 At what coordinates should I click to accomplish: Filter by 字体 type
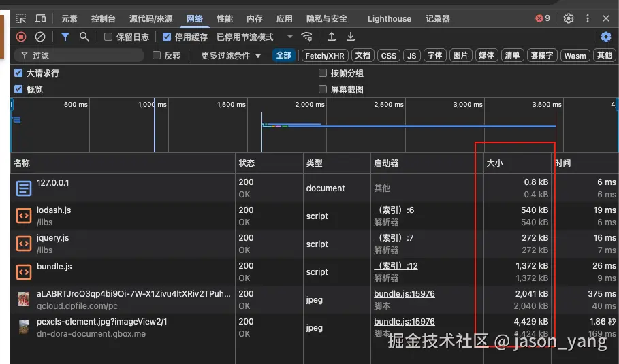(434, 56)
